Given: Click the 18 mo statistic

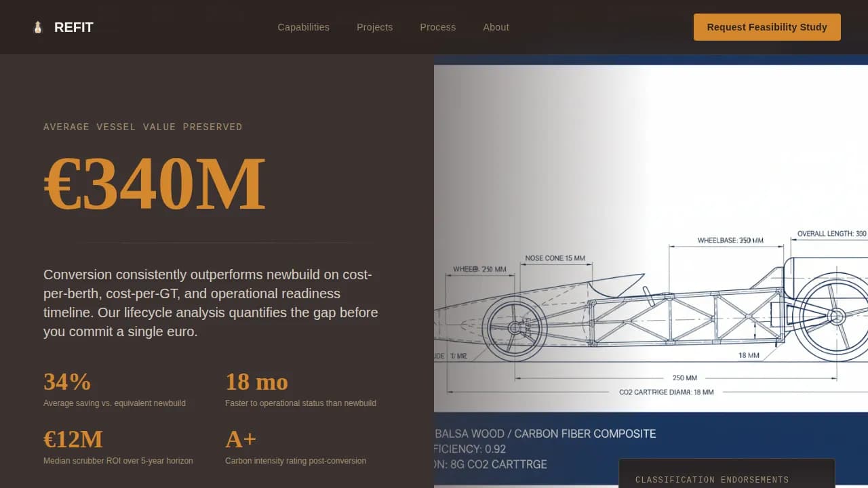Looking at the screenshot, I should [256, 382].
